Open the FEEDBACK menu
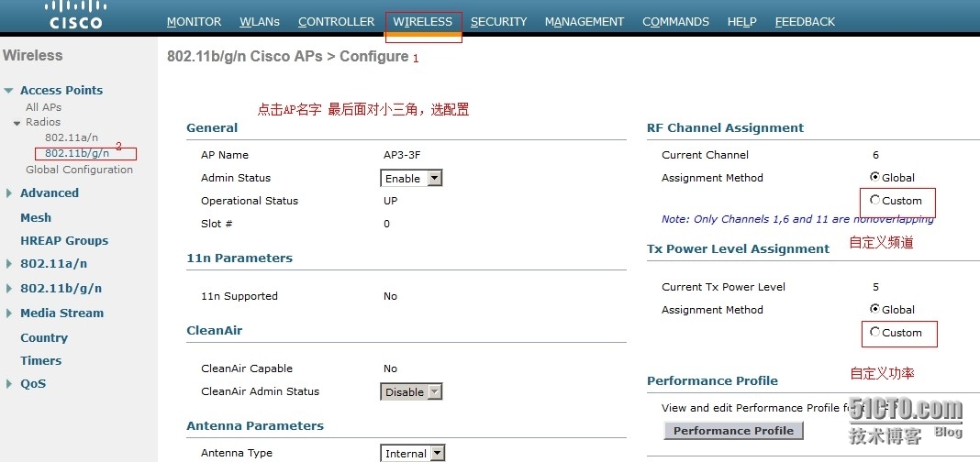 805,22
